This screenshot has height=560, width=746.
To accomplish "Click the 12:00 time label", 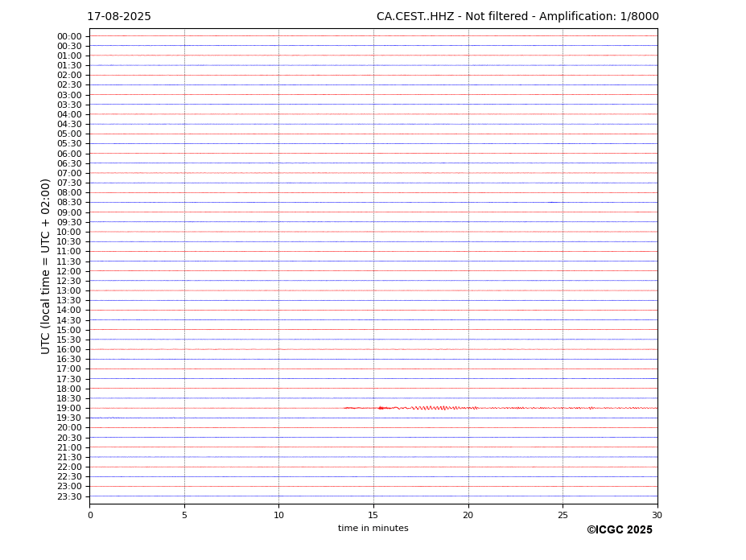I will [x=69, y=271].
